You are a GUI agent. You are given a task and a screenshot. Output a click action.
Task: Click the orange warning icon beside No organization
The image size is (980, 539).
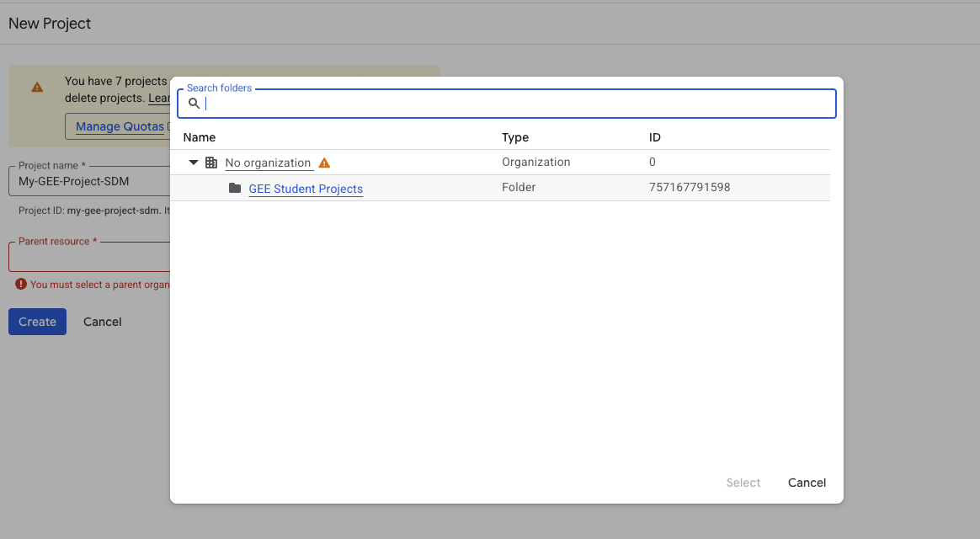coord(324,163)
